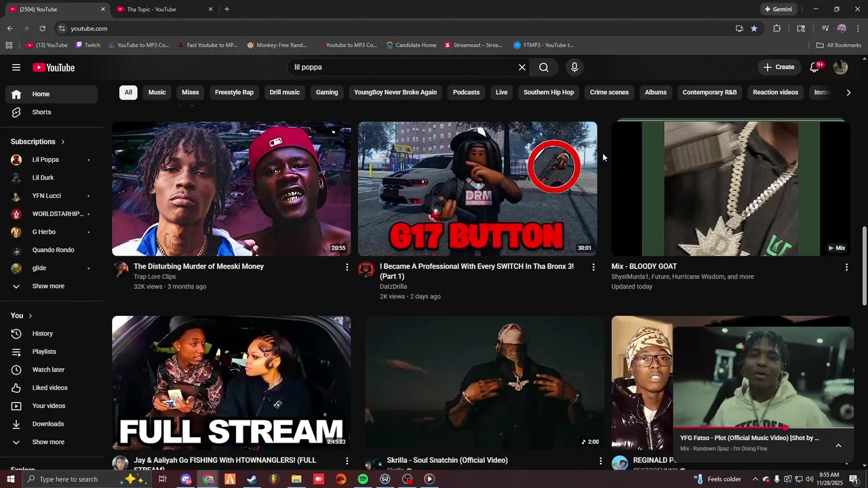
Task: Open more options for Meeski Money video
Action: click(x=347, y=267)
